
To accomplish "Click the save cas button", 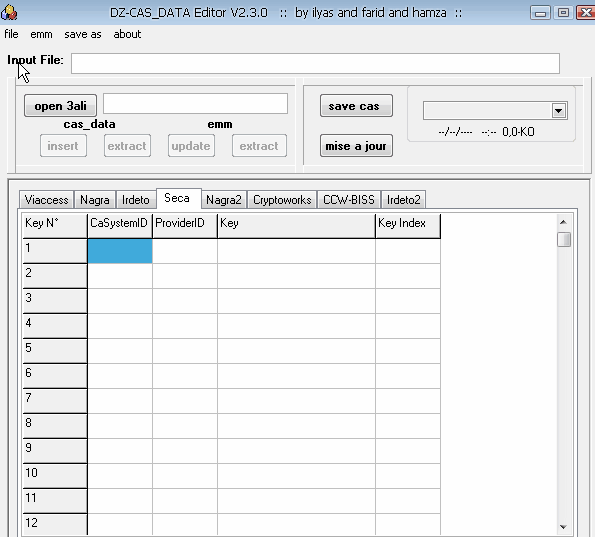I will point(356,106).
